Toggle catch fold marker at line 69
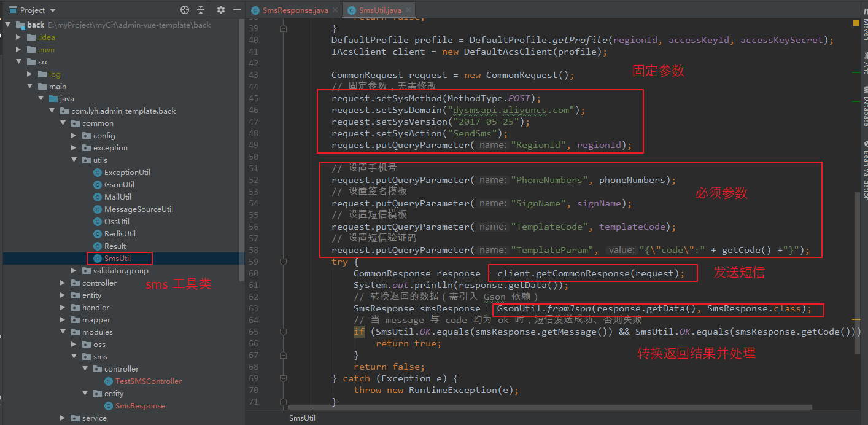The image size is (868, 425). click(x=283, y=378)
